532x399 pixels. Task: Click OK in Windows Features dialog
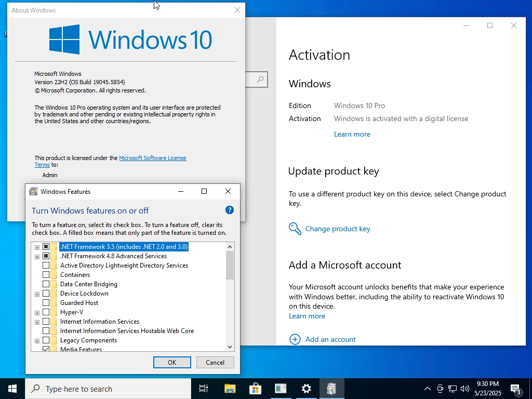172,362
